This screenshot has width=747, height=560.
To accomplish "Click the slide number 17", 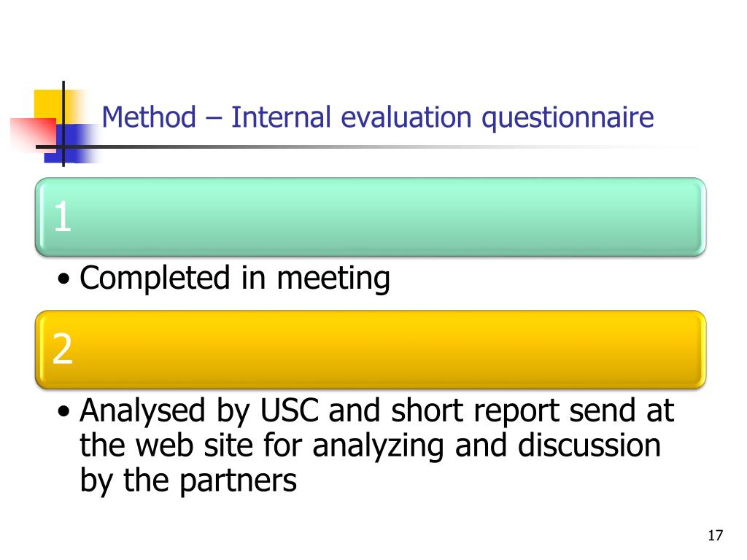I will [x=715, y=536].
